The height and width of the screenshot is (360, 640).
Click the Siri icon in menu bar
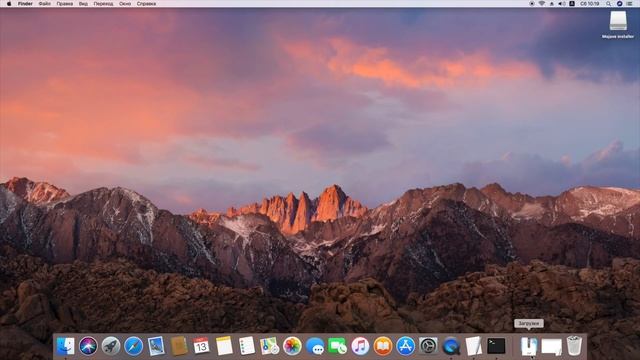pyautogui.click(x=619, y=4)
